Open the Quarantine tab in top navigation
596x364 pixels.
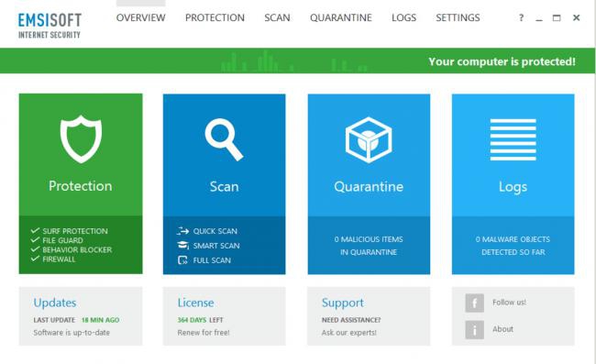341,17
